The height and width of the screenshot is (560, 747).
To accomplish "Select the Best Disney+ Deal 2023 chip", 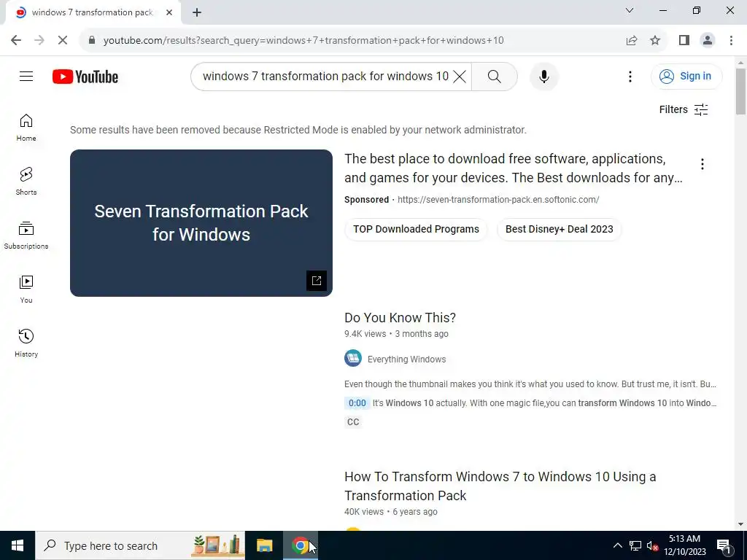I will (559, 229).
